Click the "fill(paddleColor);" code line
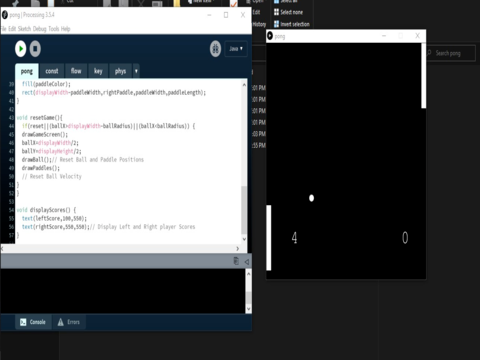Image resolution: width=480 pixels, height=360 pixels. click(x=46, y=84)
